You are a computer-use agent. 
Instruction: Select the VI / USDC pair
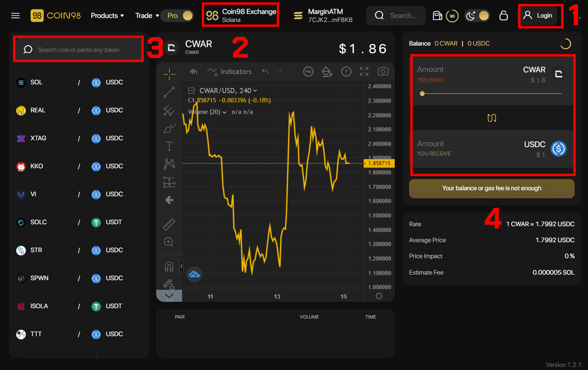79,194
